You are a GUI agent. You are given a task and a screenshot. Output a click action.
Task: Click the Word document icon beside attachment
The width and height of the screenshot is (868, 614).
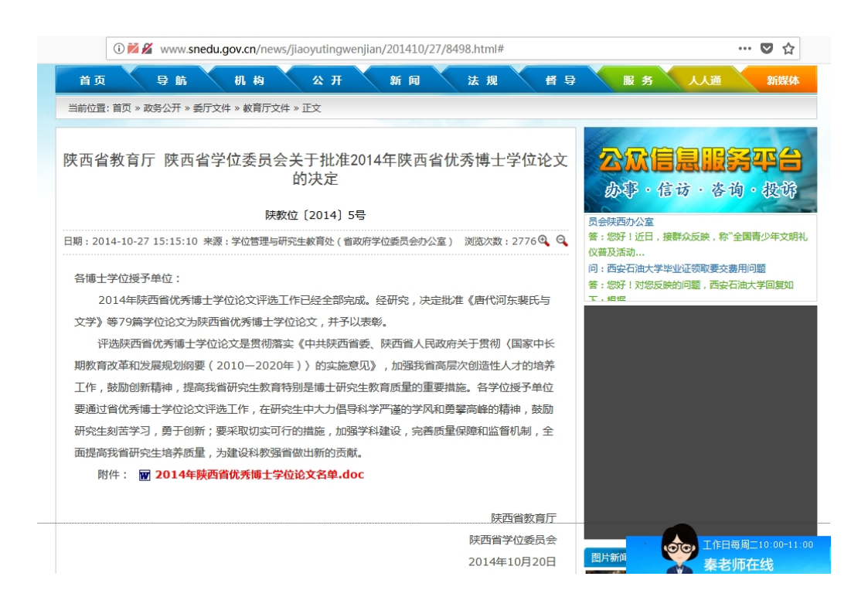145,475
